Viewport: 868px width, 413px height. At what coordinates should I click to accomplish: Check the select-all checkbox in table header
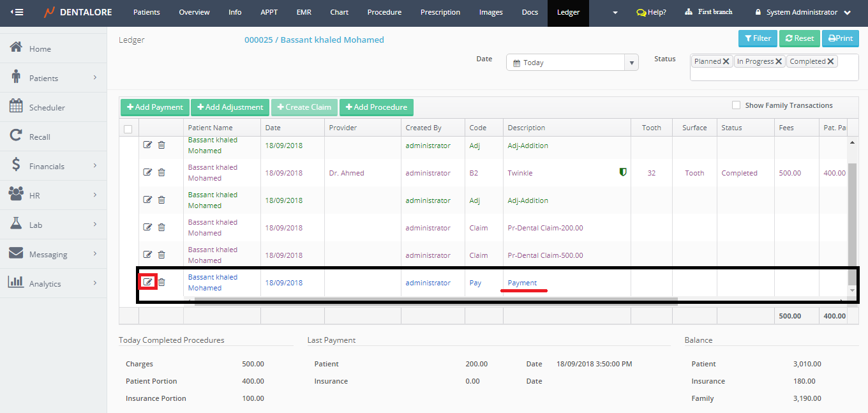point(128,128)
